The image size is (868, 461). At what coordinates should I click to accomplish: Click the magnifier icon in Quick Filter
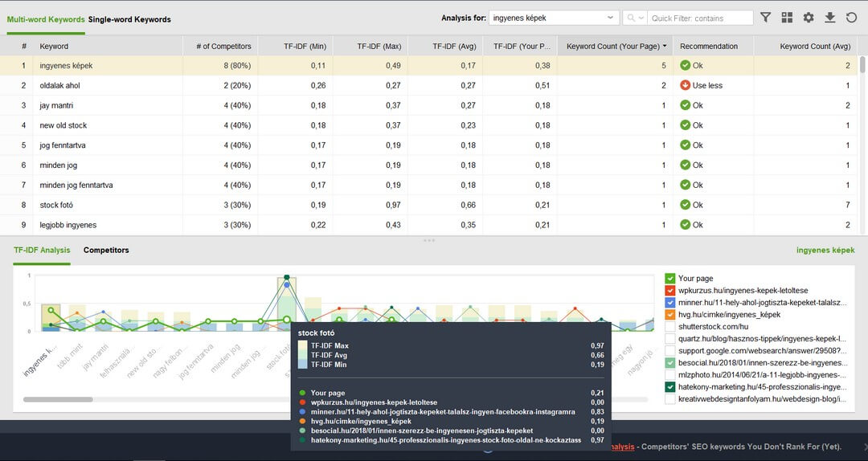632,18
